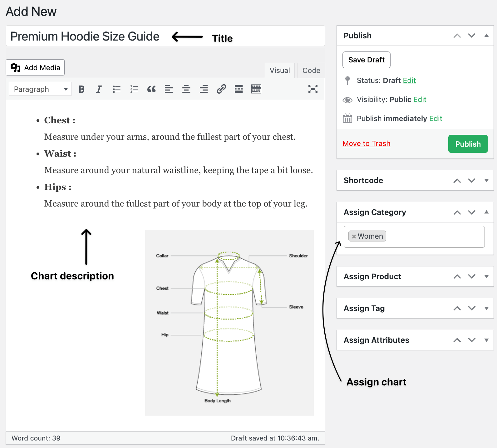Toggle the toolbar kitchen sink icon
Image resolution: width=497 pixels, height=448 pixels.
pyautogui.click(x=256, y=89)
